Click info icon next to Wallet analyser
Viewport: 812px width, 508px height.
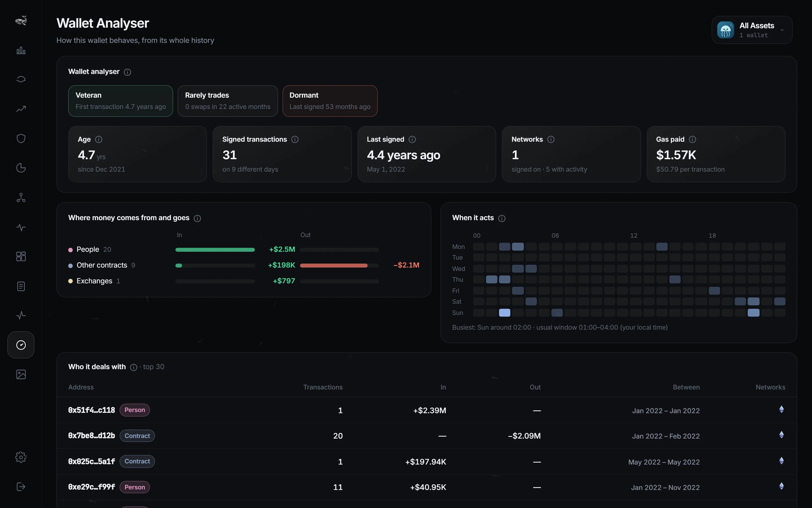(127, 72)
